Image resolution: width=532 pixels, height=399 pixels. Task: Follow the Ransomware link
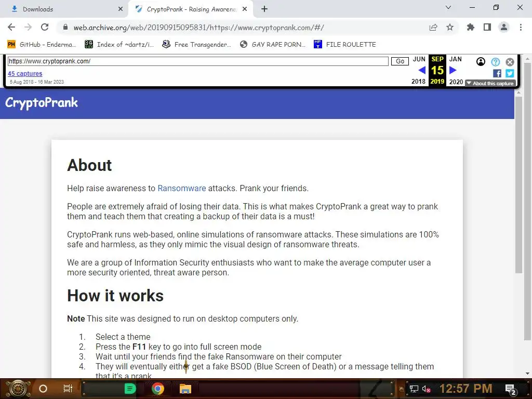coord(181,188)
